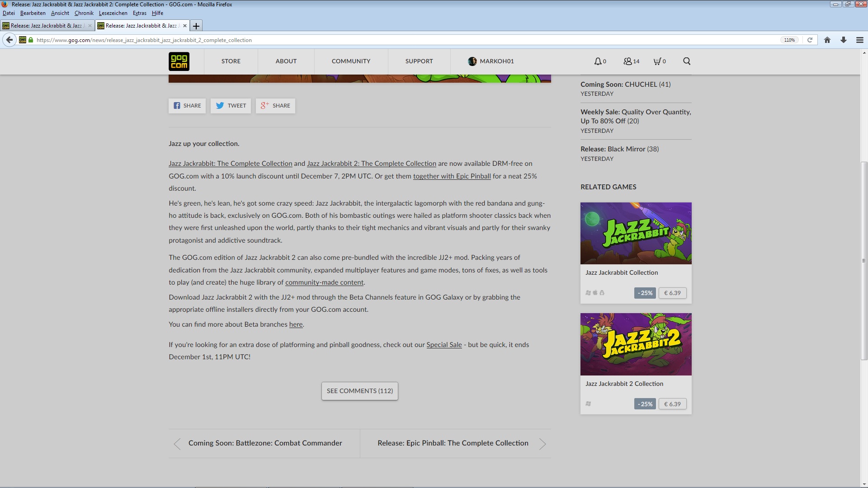Close the active second tab
Screen dimensions: 868x488
point(184,26)
